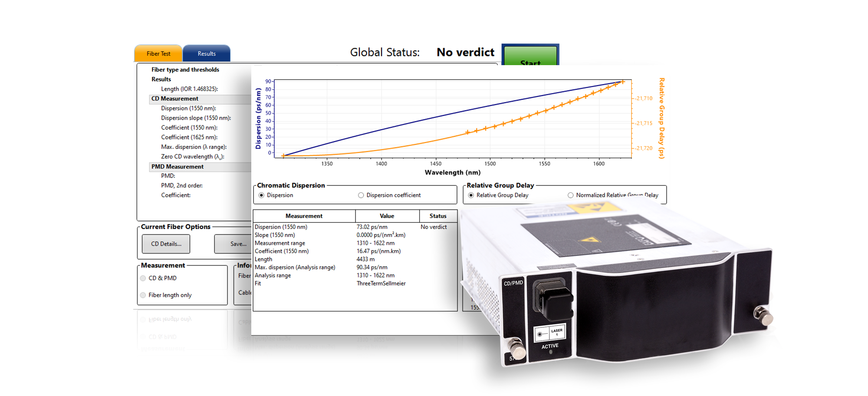868x396 pixels.
Task: Expand the CD Measurement section
Action: click(174, 99)
